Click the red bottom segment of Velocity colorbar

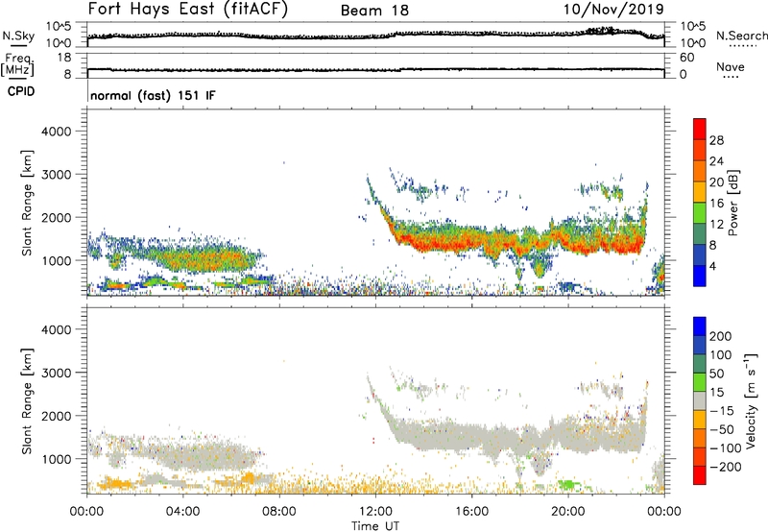(700, 475)
